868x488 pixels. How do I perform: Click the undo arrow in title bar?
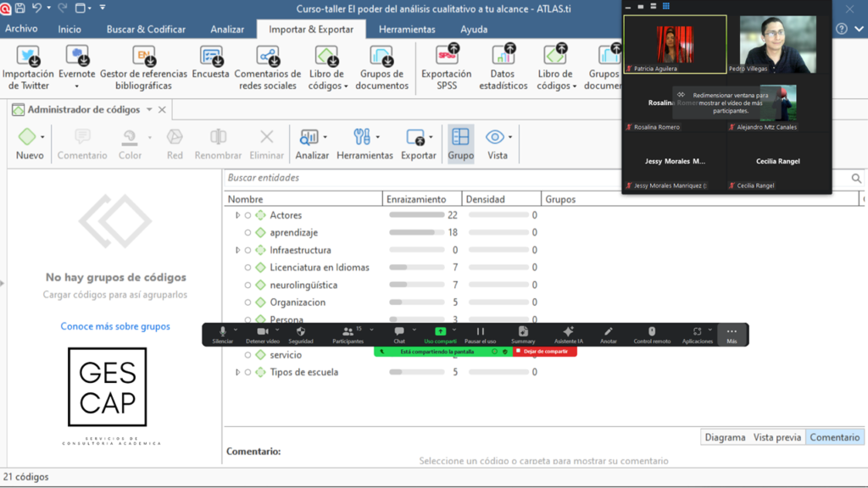click(x=36, y=8)
